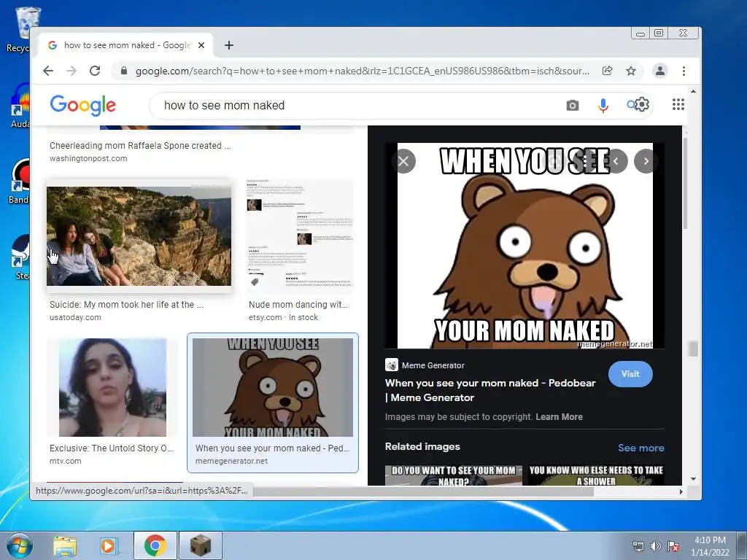Screen dimensions: 747x560
Task: Open Meme Generator source link
Action: pyautogui.click(x=425, y=365)
